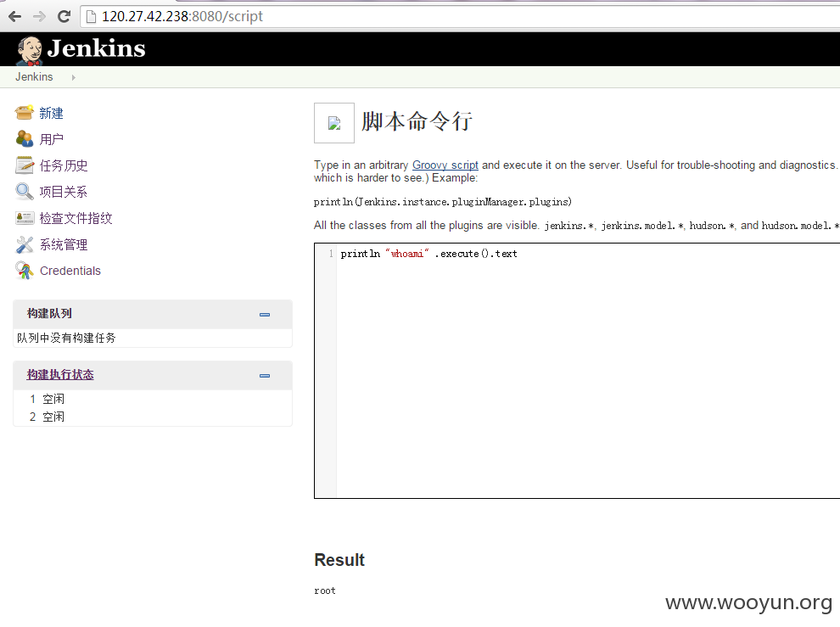Screen dimensions: 840x627
Task: Click the println plugins example code
Action: 443,201
